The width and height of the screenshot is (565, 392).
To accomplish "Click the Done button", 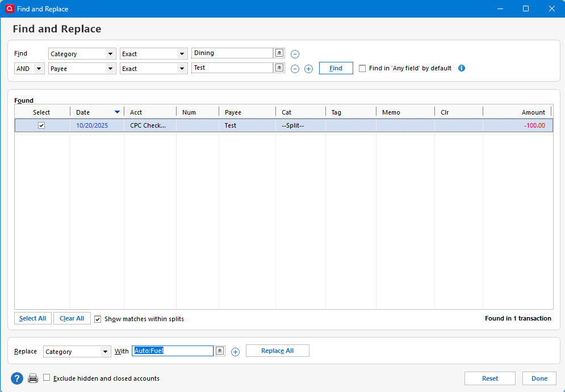I will 539,378.
